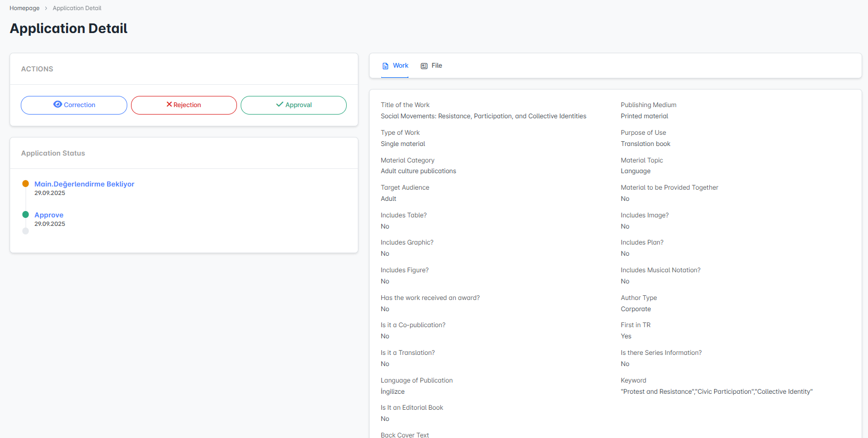Image resolution: width=868 pixels, height=438 pixels.
Task: Click the red X icon on Rejection
Action: [x=169, y=104]
